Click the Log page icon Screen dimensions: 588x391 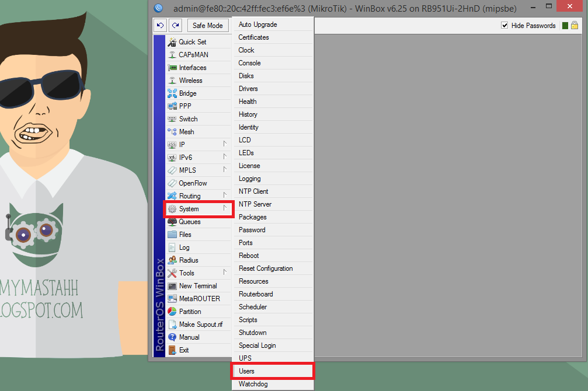(172, 247)
